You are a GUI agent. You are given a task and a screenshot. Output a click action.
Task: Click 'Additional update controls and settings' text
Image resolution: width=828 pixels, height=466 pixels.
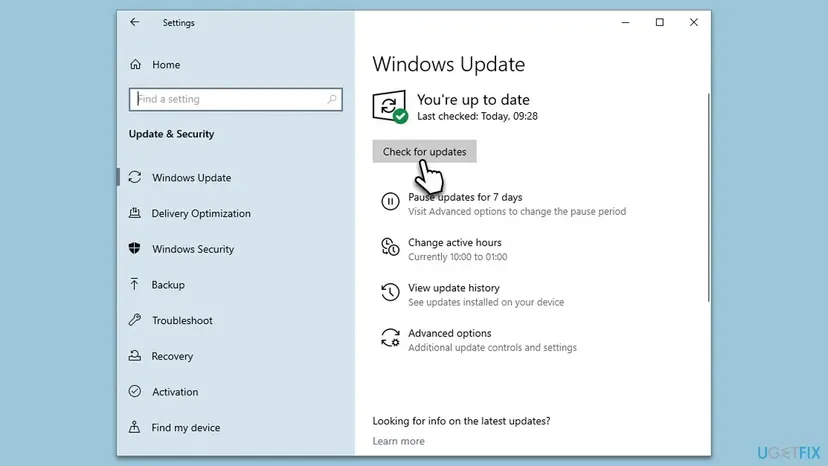pos(492,348)
